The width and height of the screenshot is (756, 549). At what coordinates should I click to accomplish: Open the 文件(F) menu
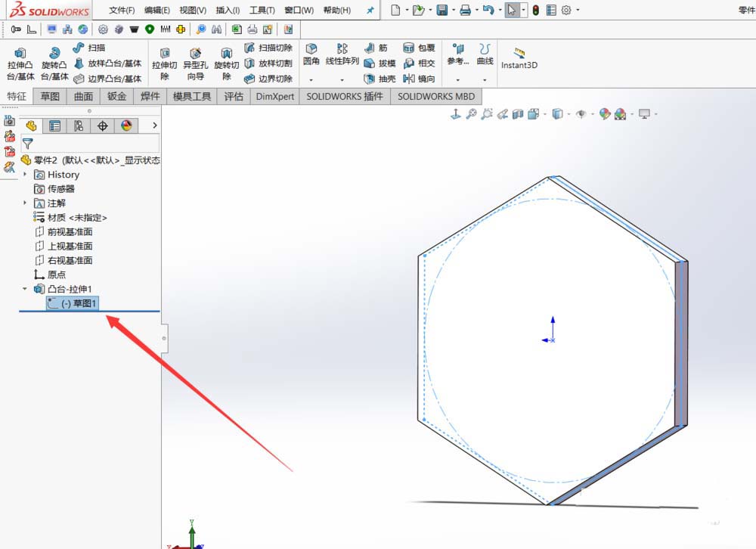122,10
